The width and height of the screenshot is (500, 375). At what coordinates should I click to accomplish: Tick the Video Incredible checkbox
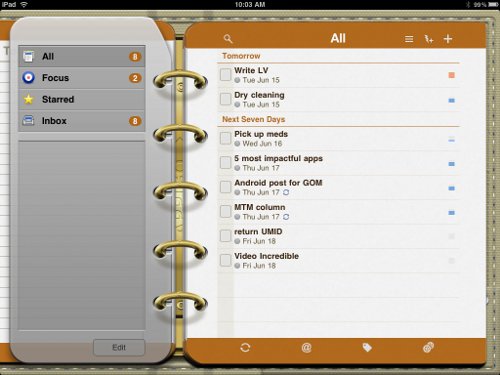tap(225, 260)
